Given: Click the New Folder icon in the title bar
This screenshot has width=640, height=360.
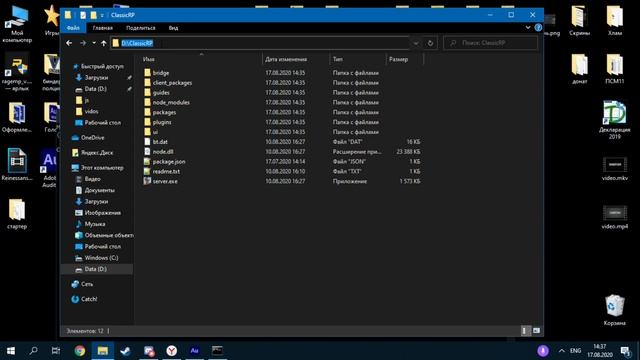Looking at the screenshot, I should (93, 15).
